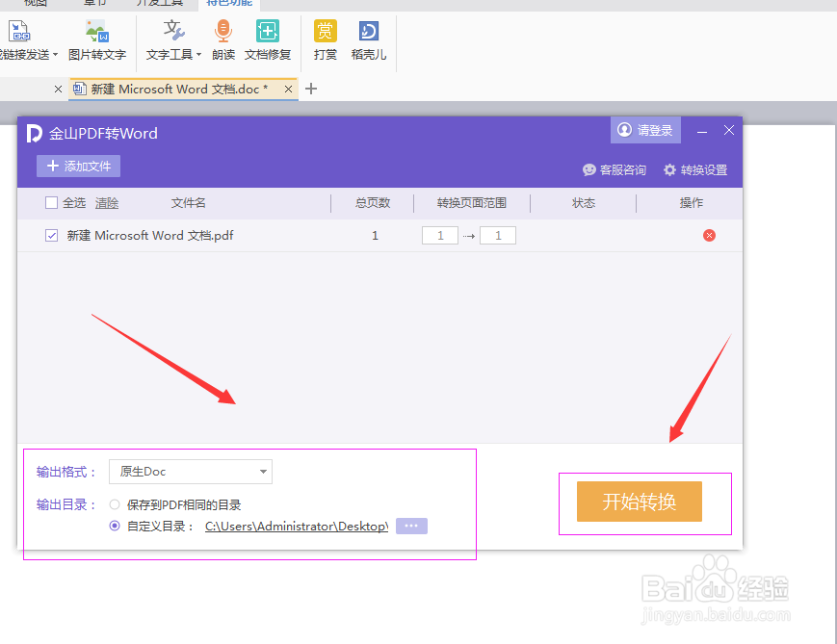Click the 转换页面范围 column header
Screen dimensions: 837x644
471,203
